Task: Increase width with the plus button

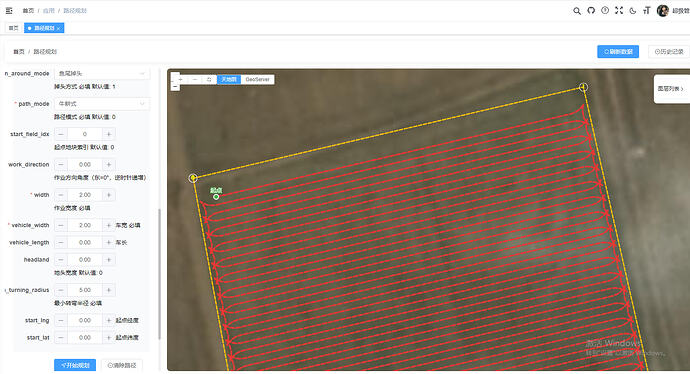Action: 109,195
